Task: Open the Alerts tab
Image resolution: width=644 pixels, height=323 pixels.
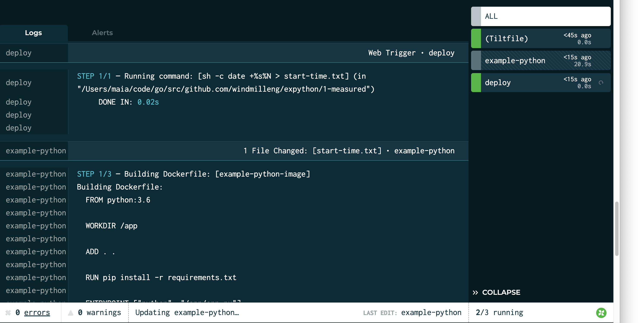Action: (x=102, y=33)
